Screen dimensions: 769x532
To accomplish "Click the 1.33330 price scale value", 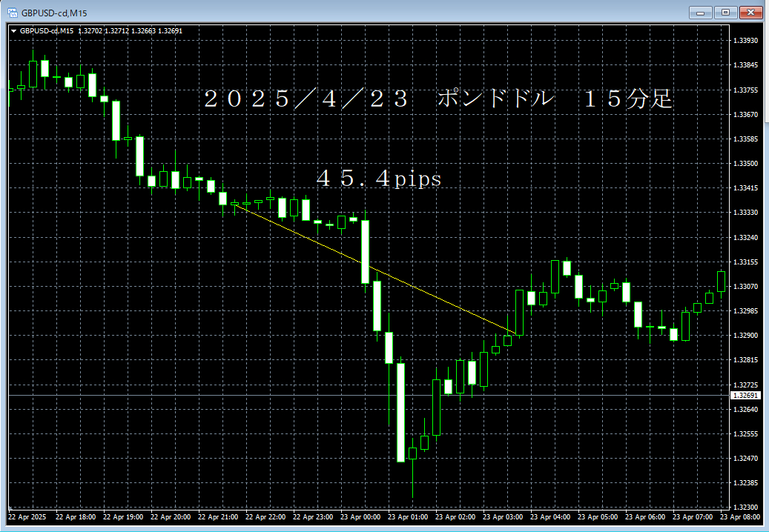I will pos(745,213).
